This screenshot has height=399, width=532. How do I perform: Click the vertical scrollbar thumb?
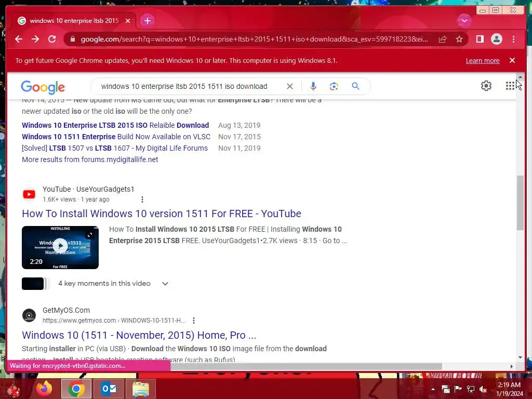click(520, 203)
